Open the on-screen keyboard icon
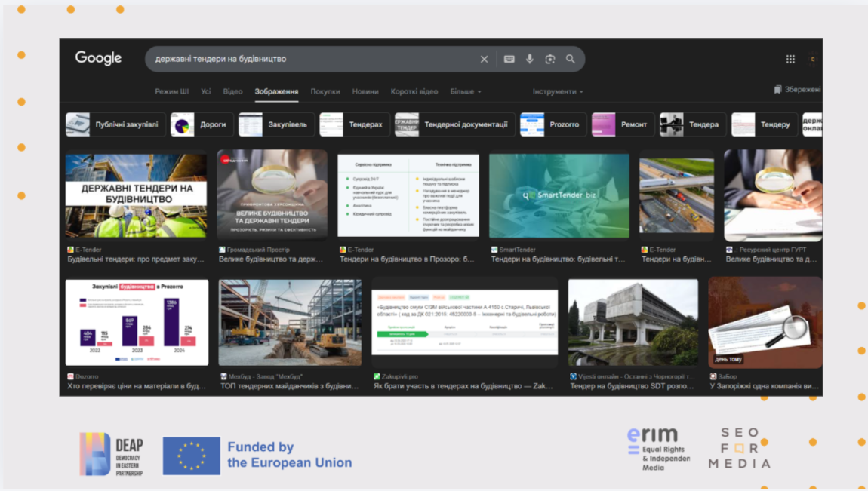This screenshot has height=491, width=868. [x=509, y=59]
